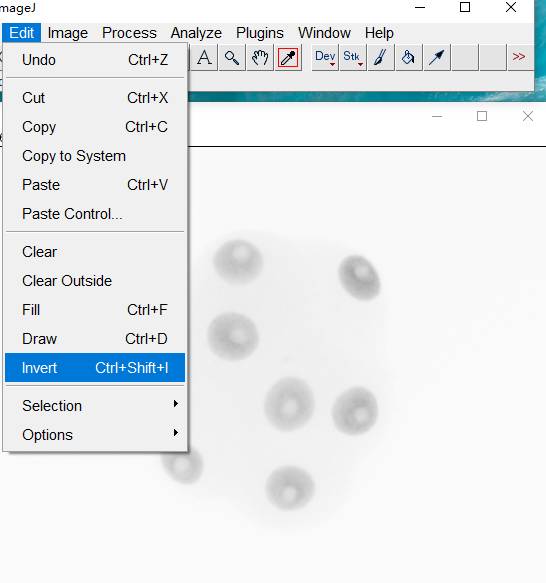Image resolution: width=546 pixels, height=583 pixels.
Task: Click the empty toolbar slot before More Tools
Action: 492,58
